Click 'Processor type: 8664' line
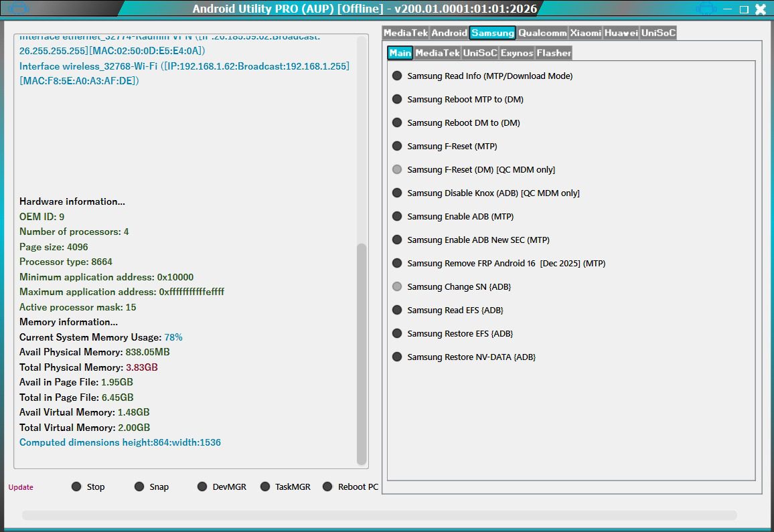Screen dimensions: 774x532 [66, 262]
